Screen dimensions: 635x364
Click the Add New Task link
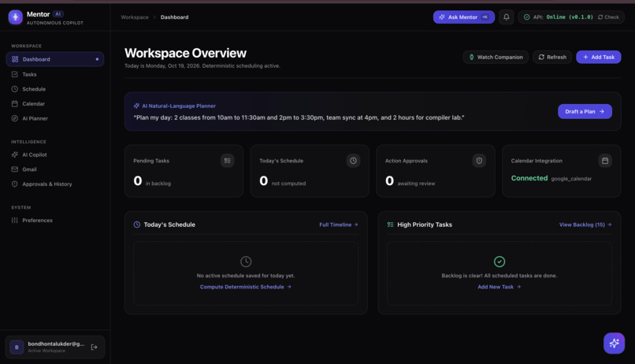click(499, 287)
